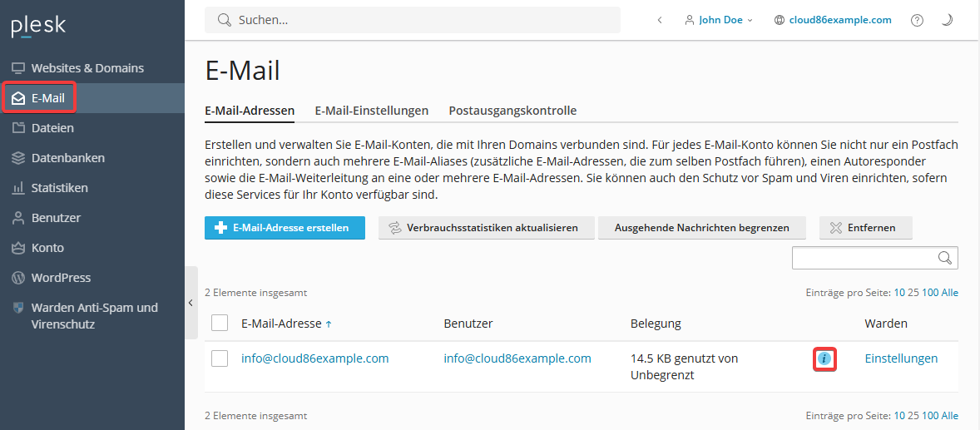Open Statistiken bar chart icon in sidebar
Screen dimensions: 980x430
pyautogui.click(x=19, y=187)
